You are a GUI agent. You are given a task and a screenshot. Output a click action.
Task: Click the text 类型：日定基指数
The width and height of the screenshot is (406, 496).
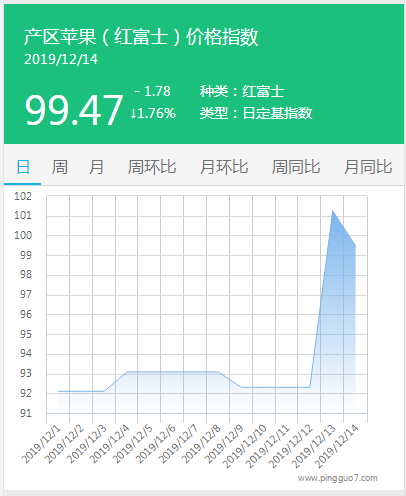256,113
